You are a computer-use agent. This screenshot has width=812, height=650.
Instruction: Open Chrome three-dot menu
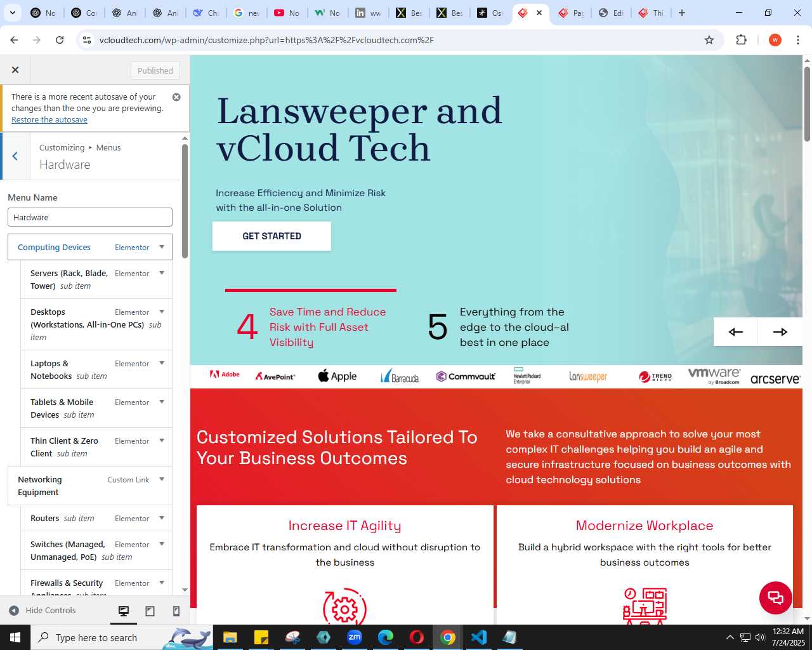click(798, 40)
